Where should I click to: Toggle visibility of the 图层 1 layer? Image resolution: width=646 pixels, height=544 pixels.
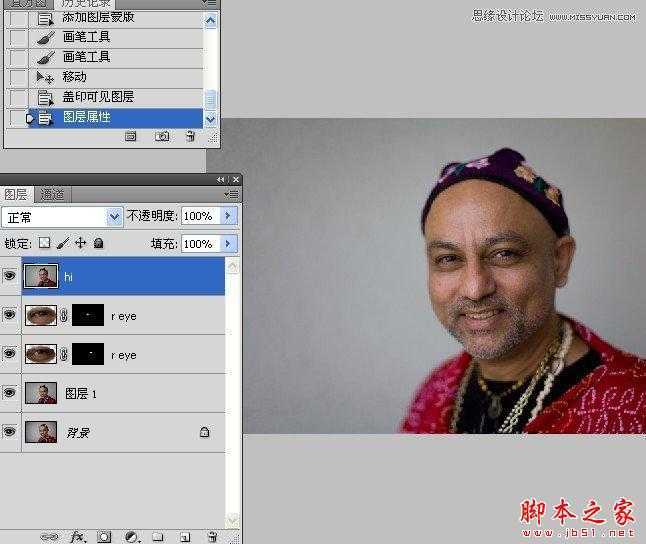9,392
